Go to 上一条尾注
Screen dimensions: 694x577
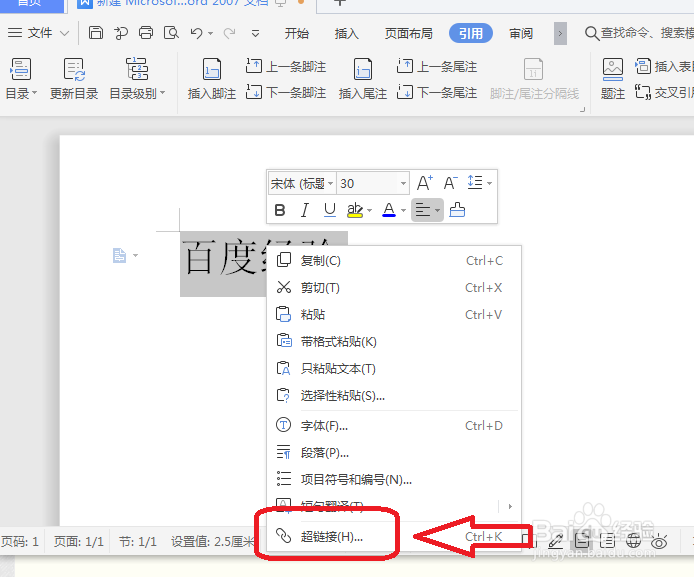pyautogui.click(x=437, y=67)
